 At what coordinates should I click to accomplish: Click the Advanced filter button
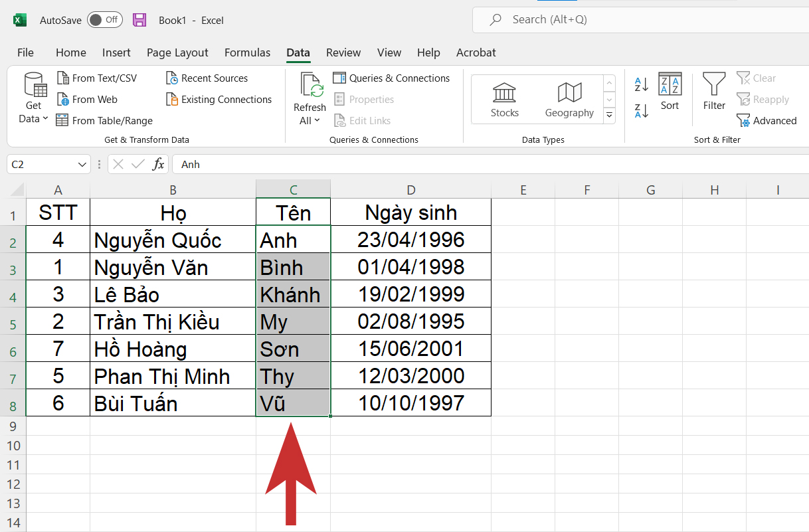(766, 121)
